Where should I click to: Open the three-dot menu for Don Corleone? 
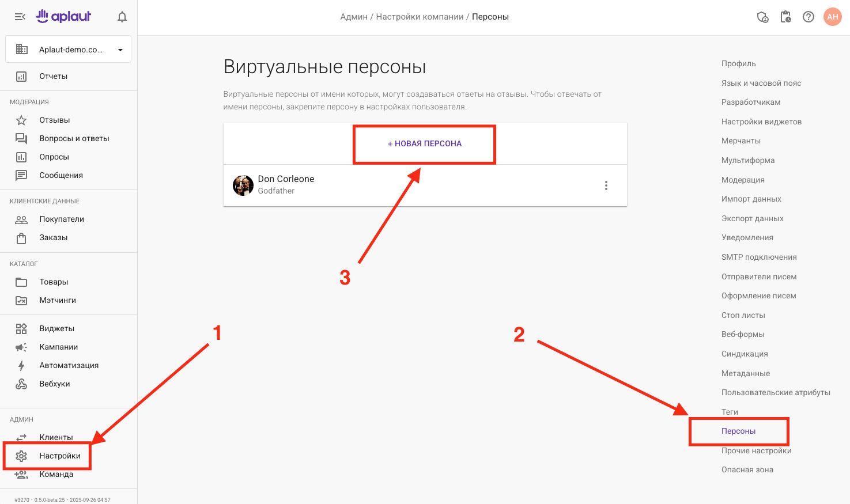[606, 185]
